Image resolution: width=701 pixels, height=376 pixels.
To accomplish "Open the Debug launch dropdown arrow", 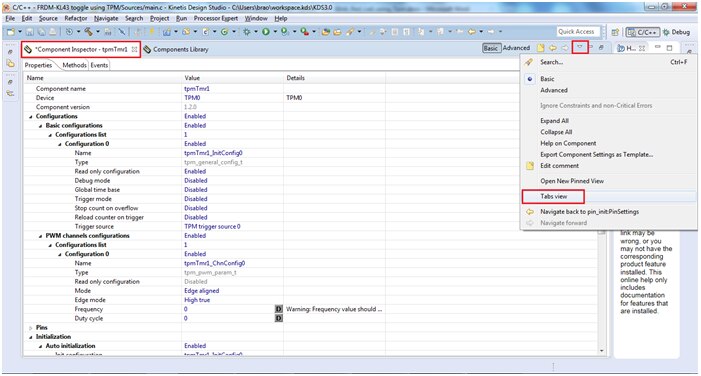I will (256, 32).
